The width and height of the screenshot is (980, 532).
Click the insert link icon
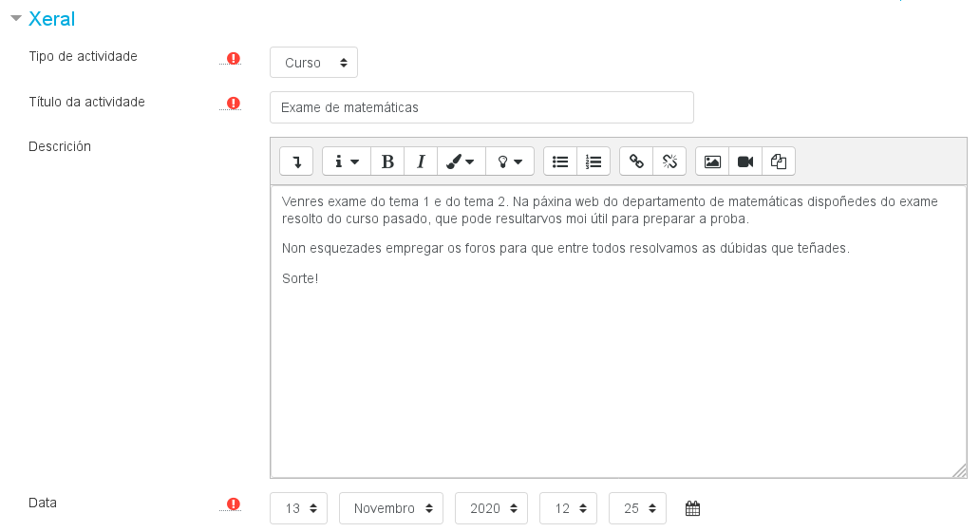636,161
